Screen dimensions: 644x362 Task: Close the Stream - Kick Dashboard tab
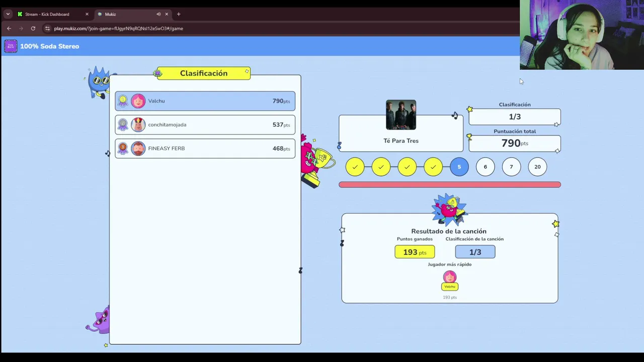pyautogui.click(x=87, y=14)
